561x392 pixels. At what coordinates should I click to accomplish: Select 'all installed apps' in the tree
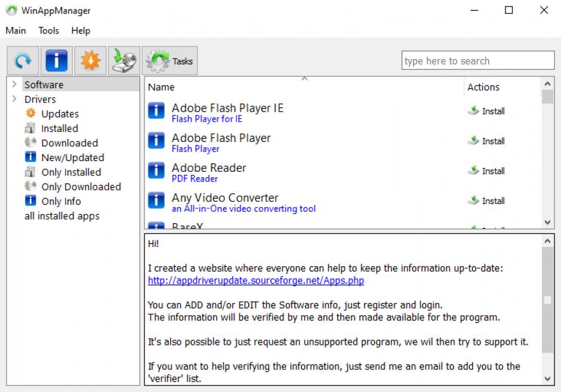coord(62,216)
